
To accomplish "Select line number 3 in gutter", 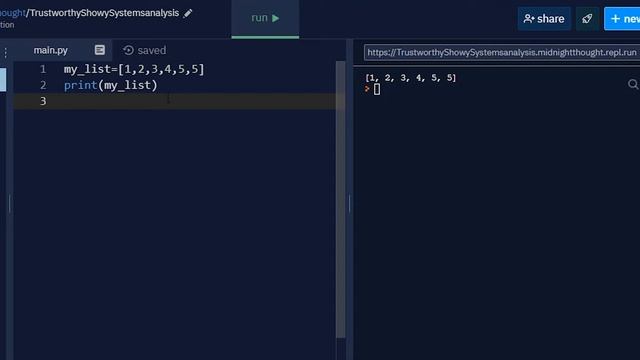I will (x=43, y=101).
